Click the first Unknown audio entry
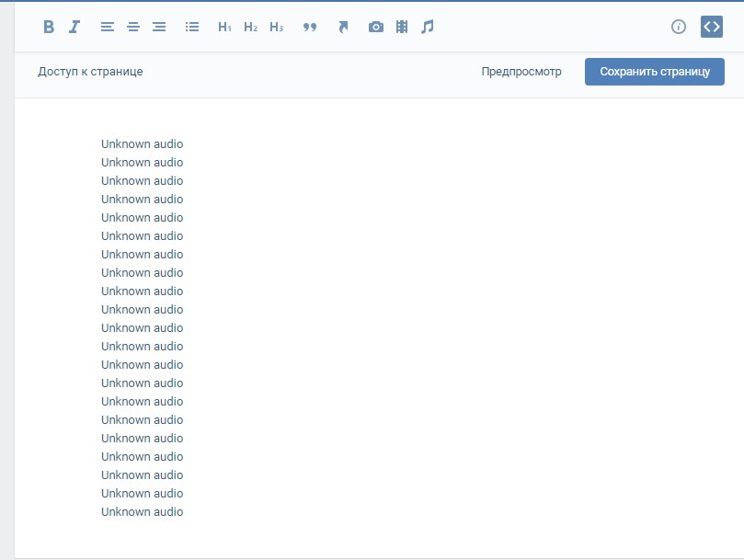Screen dimensions: 744x560 (x=142, y=144)
